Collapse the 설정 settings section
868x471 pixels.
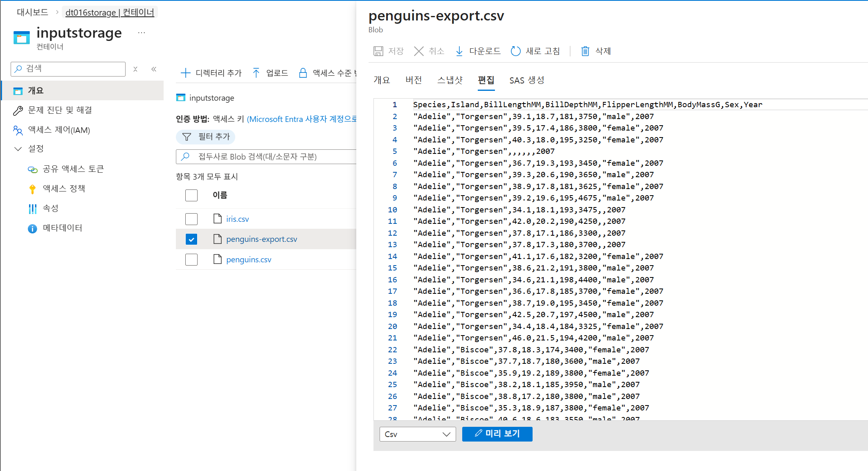click(x=18, y=149)
